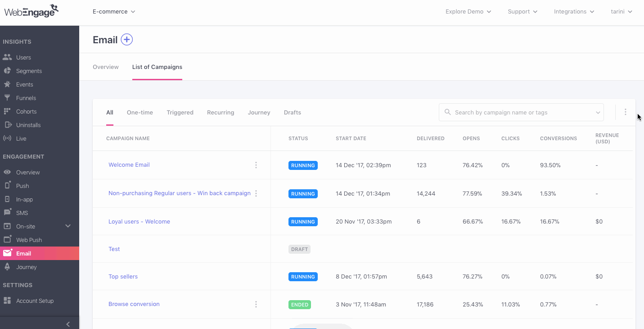Click the In-app messaging icon

coord(7,199)
